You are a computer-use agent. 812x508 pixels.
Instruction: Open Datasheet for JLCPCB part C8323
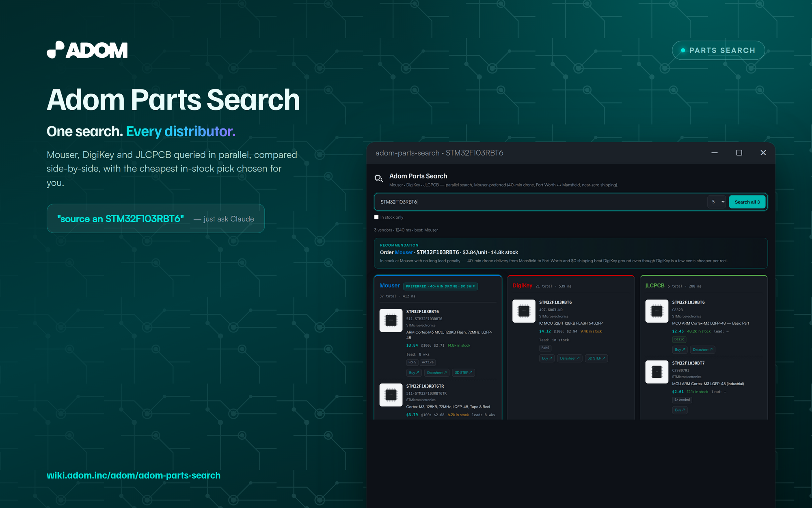[x=702, y=350]
